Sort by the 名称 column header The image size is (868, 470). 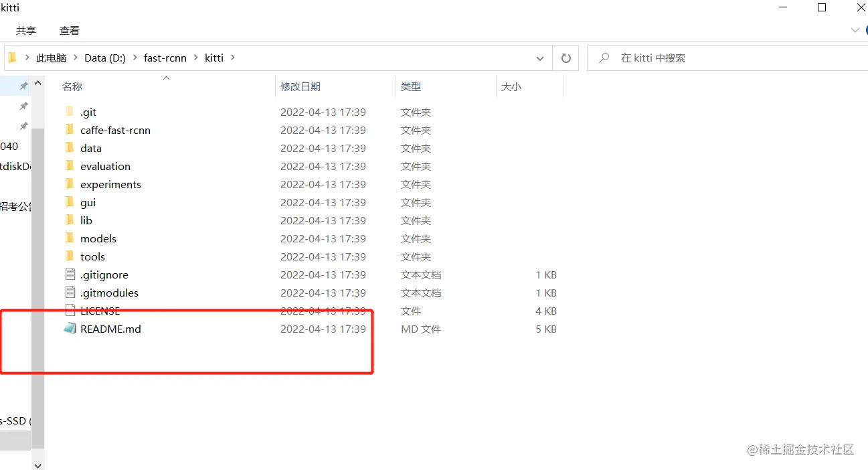tap(72, 86)
